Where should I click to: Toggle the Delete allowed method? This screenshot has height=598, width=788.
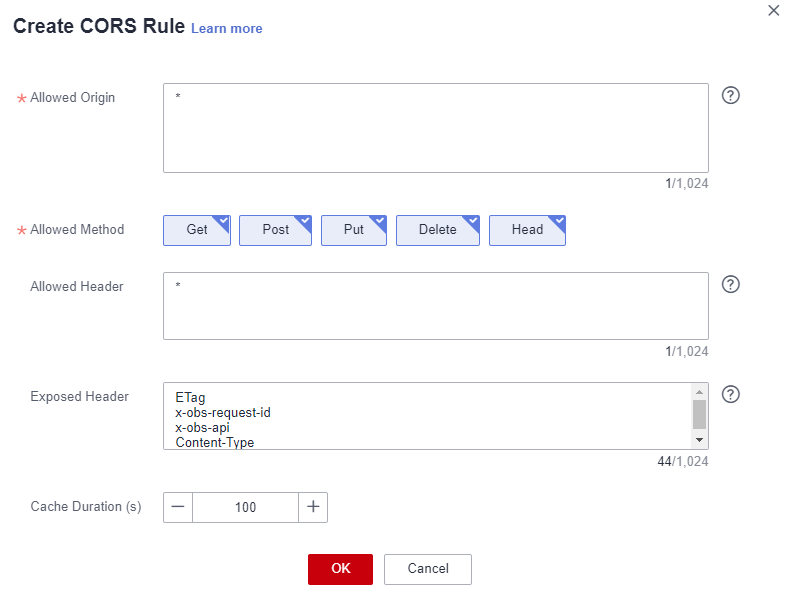click(x=437, y=230)
